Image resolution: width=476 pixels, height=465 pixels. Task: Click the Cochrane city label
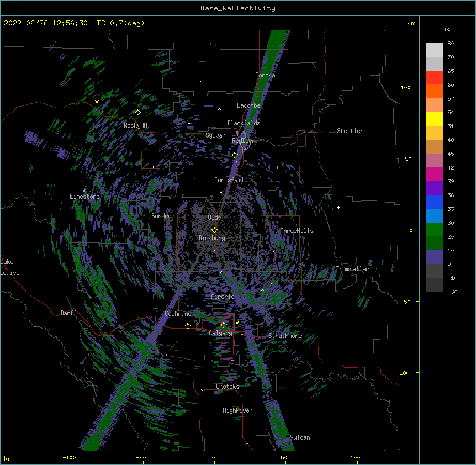click(178, 314)
